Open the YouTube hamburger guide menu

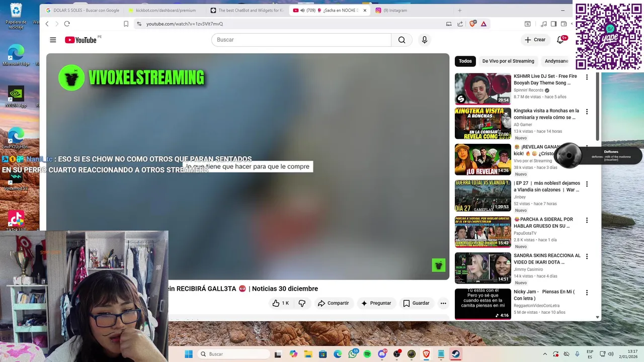click(x=53, y=40)
